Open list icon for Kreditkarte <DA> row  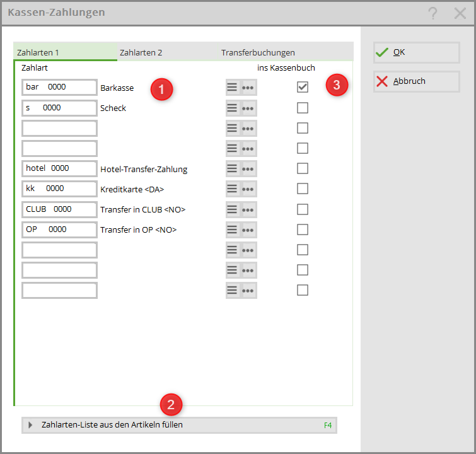(233, 189)
